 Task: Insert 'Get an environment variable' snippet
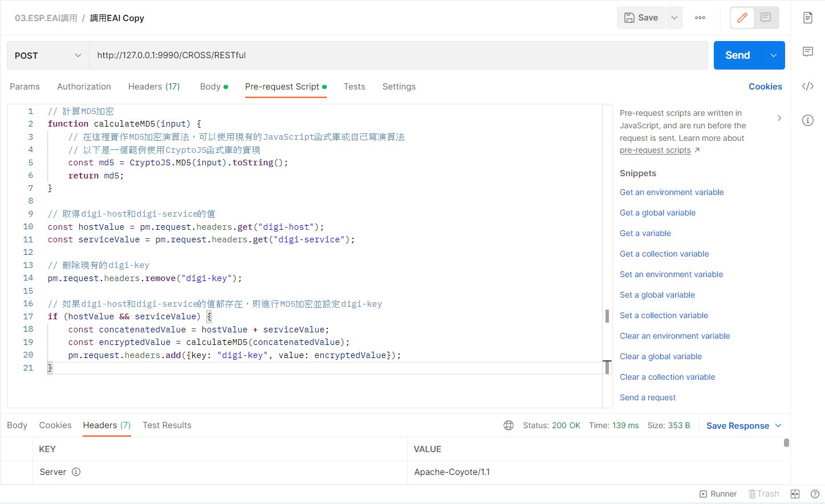click(x=672, y=192)
